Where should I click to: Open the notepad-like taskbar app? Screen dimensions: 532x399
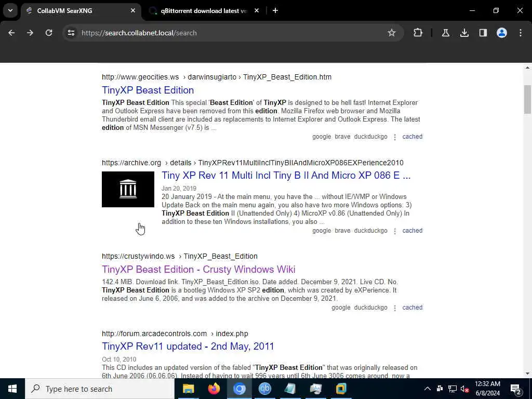pyautogui.click(x=290, y=389)
